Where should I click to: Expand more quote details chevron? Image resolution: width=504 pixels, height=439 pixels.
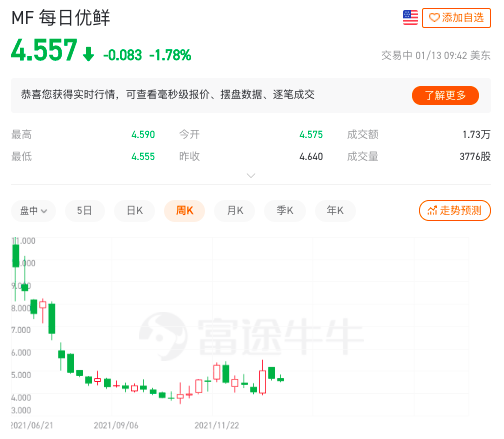[251, 175]
